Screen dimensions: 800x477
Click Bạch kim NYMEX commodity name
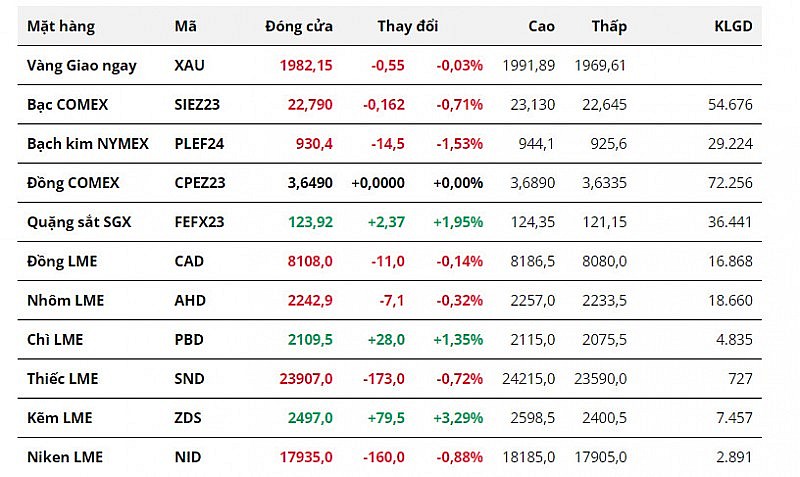tap(88, 144)
